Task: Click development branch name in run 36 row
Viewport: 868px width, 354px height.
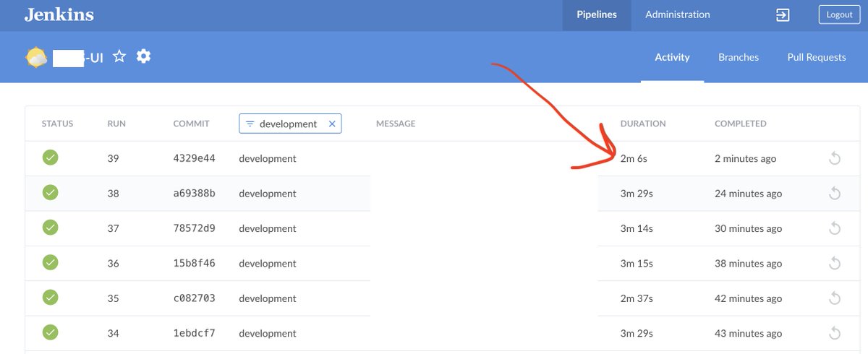Action: [x=268, y=263]
